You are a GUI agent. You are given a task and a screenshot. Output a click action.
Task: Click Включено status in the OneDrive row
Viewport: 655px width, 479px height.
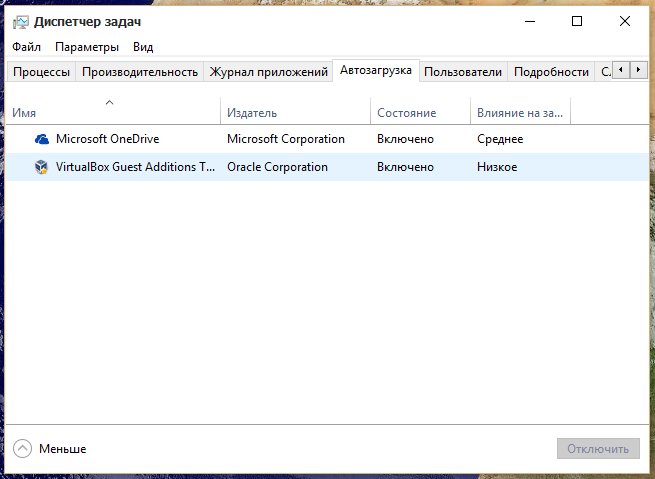pos(405,139)
